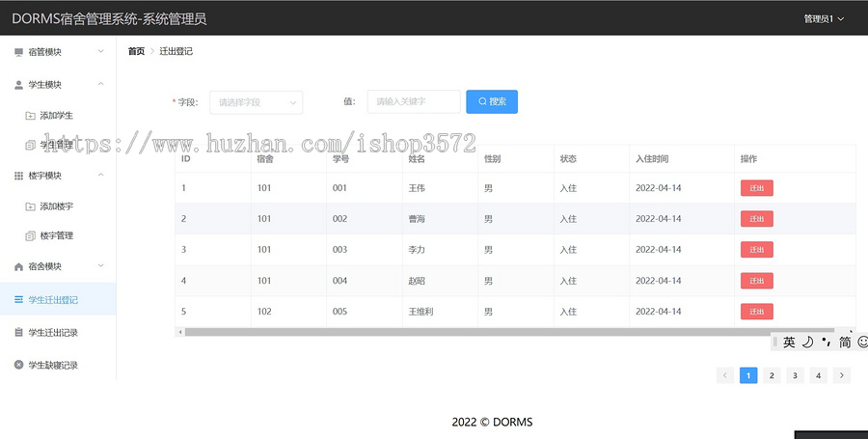Click the 请输入关键字 input field
Viewport: 868px width, 439px height.
coord(414,102)
